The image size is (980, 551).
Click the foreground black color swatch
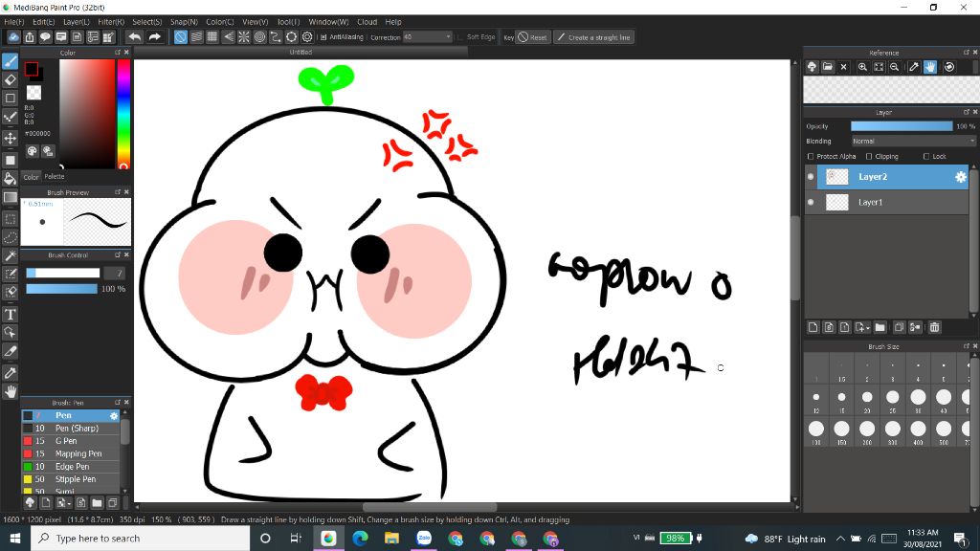click(x=32, y=69)
